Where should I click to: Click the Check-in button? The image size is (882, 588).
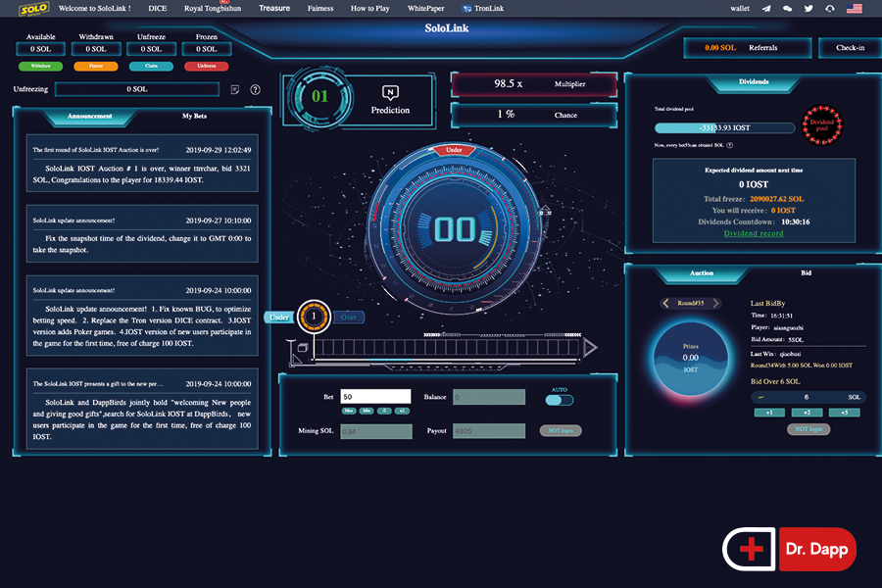coord(851,48)
